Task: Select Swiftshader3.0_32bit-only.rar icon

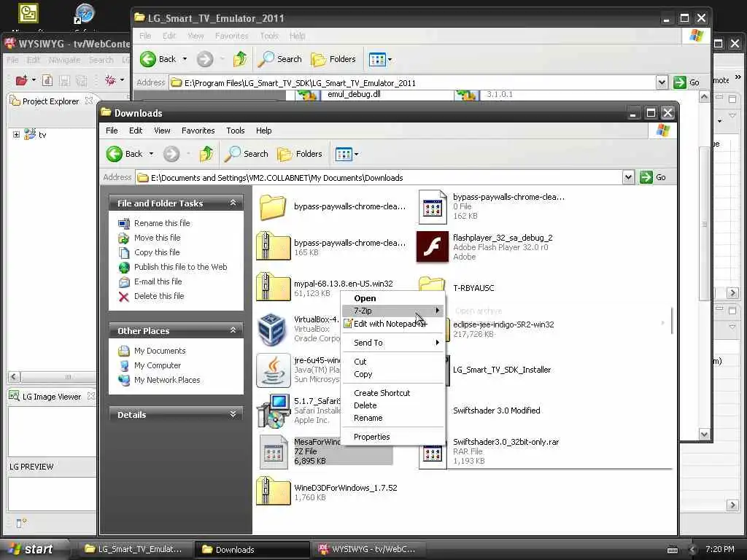Action: coord(432,455)
